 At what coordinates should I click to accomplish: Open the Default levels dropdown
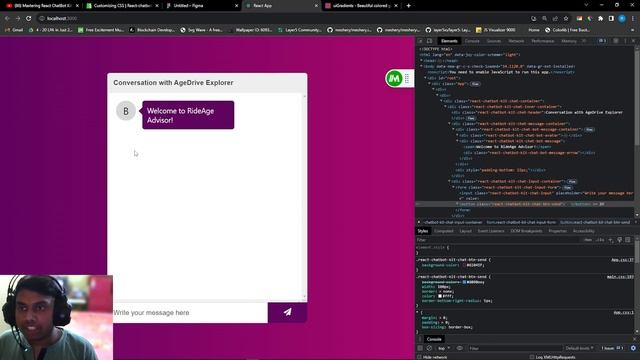coord(579,348)
